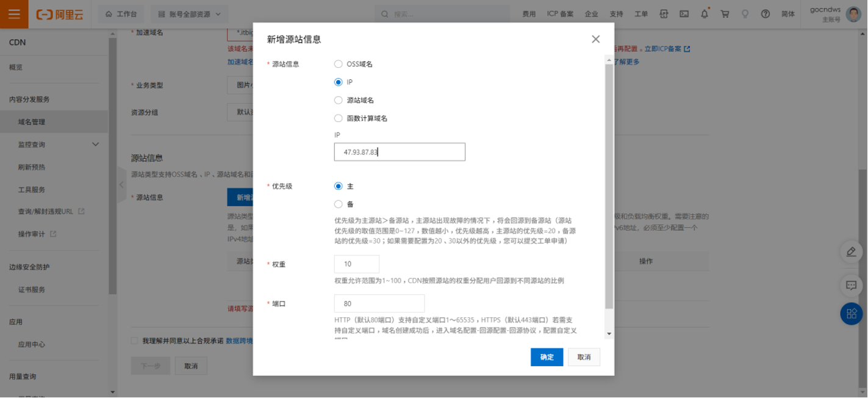Open the 企业 menu
The image size is (868, 398).
(591, 14)
